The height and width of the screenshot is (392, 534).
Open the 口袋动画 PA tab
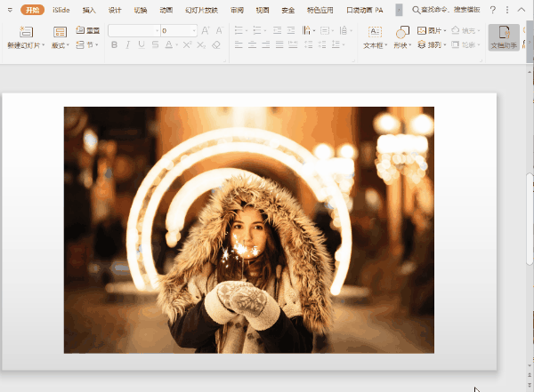[x=365, y=10]
